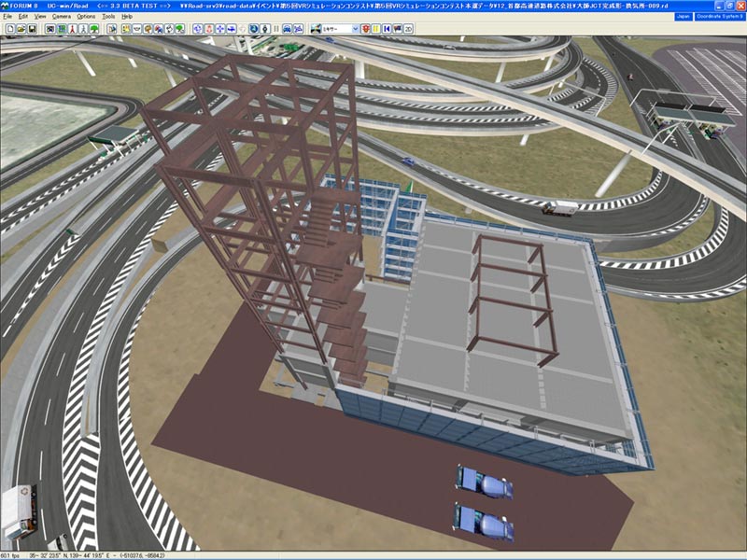The image size is (747, 560).
Task: Click the Open folder icon
Action: coord(21,29)
